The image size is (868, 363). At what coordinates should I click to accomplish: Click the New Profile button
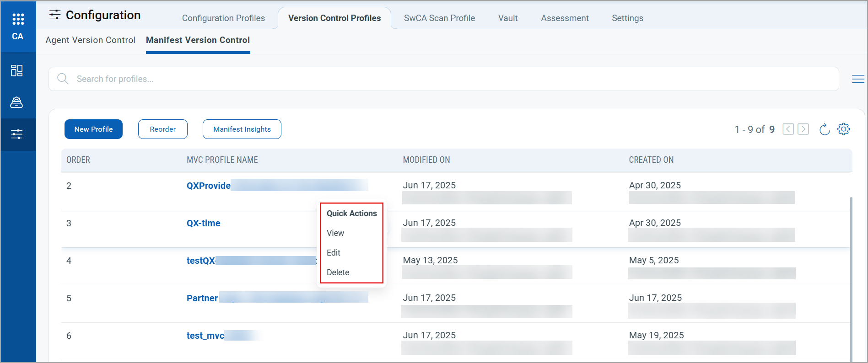click(93, 129)
